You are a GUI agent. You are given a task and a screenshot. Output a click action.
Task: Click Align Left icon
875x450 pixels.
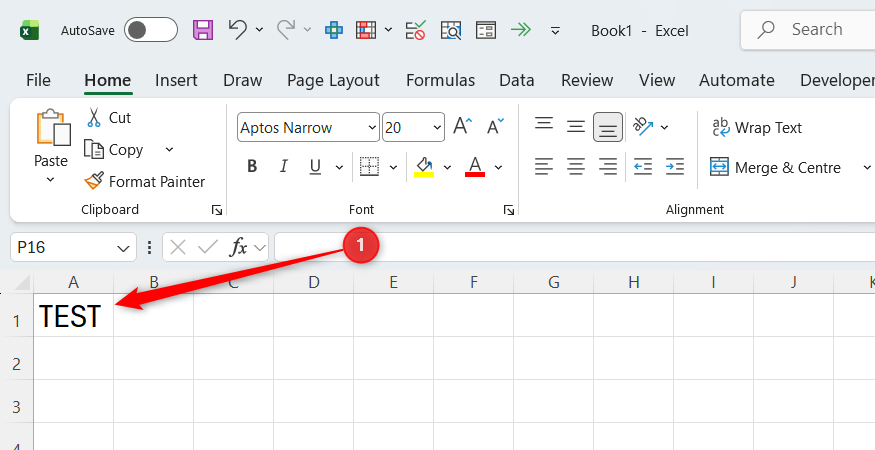pyautogui.click(x=544, y=166)
